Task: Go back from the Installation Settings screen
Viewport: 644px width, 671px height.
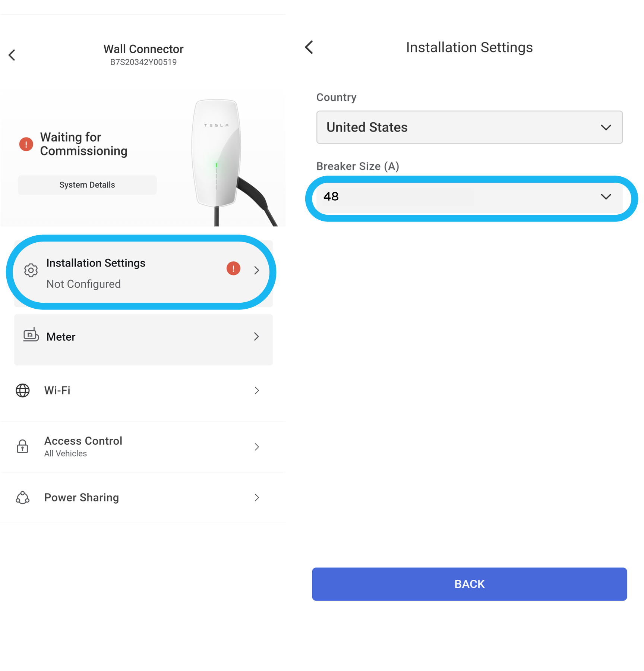Action: pos(309,47)
